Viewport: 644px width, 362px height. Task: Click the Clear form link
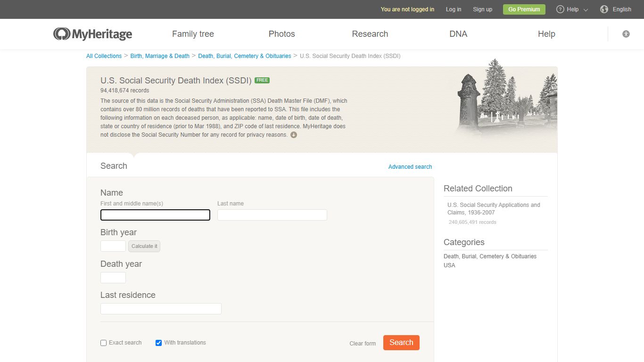[x=363, y=344]
